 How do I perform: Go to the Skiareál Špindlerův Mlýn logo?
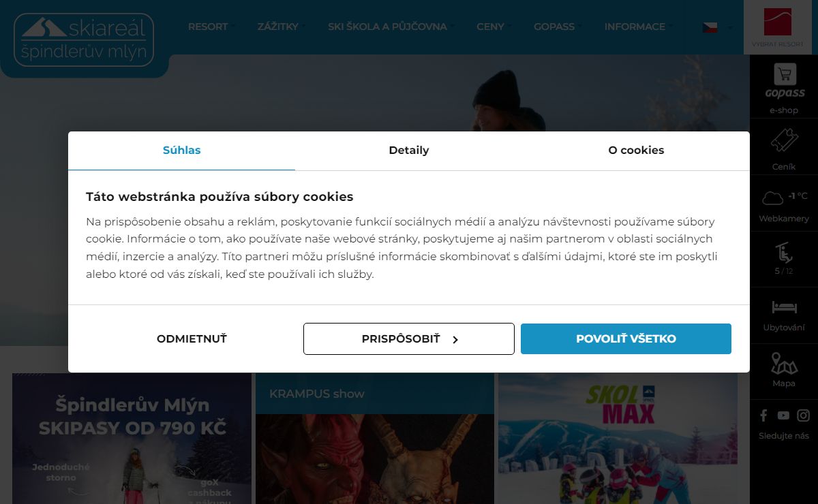point(84,40)
